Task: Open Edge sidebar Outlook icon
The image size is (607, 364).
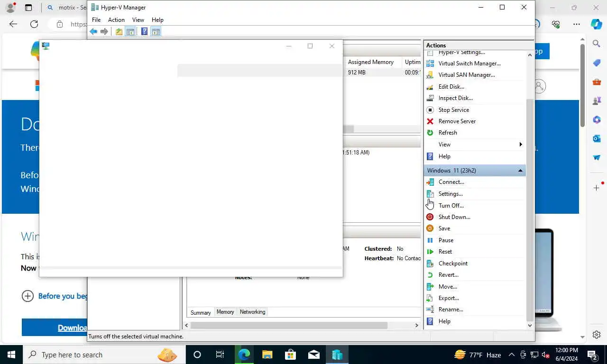Action: click(597, 139)
